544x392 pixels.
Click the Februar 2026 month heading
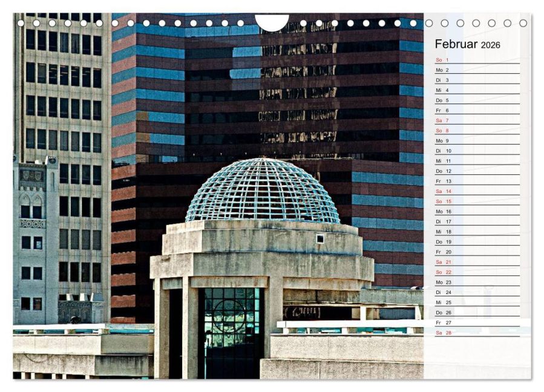(467, 44)
